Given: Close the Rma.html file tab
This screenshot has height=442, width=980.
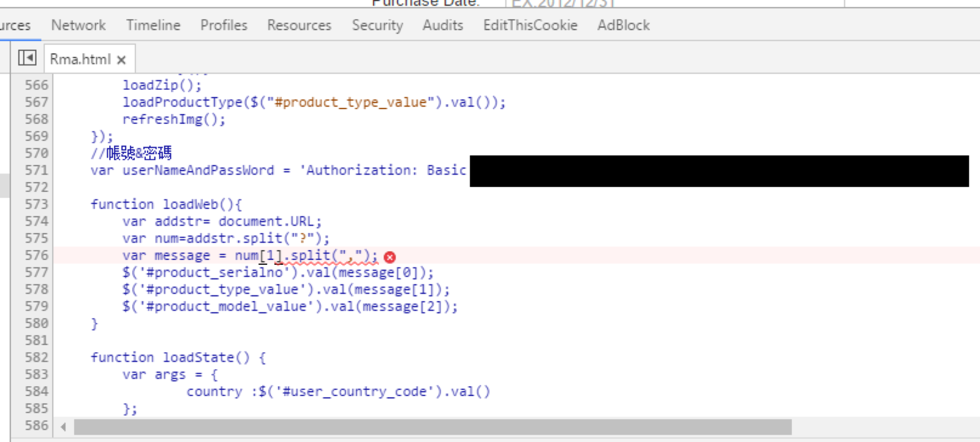Looking at the screenshot, I should [x=121, y=60].
